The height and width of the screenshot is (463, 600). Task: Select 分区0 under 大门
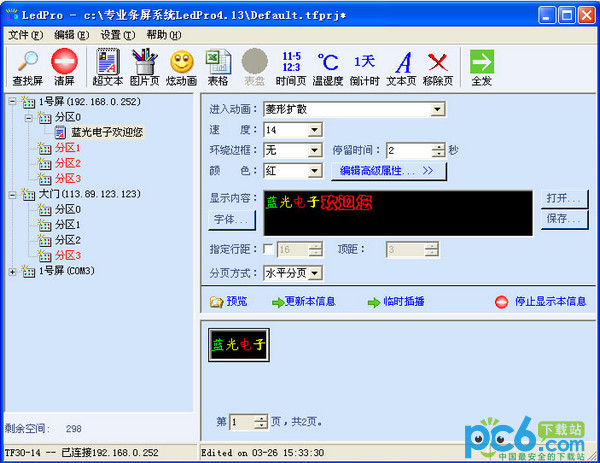click(x=68, y=209)
